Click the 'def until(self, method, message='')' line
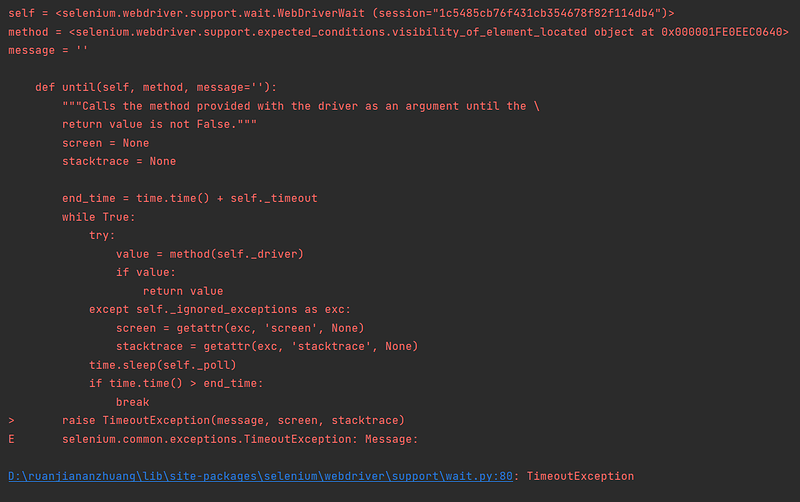The width and height of the screenshot is (800, 502). coord(156,87)
